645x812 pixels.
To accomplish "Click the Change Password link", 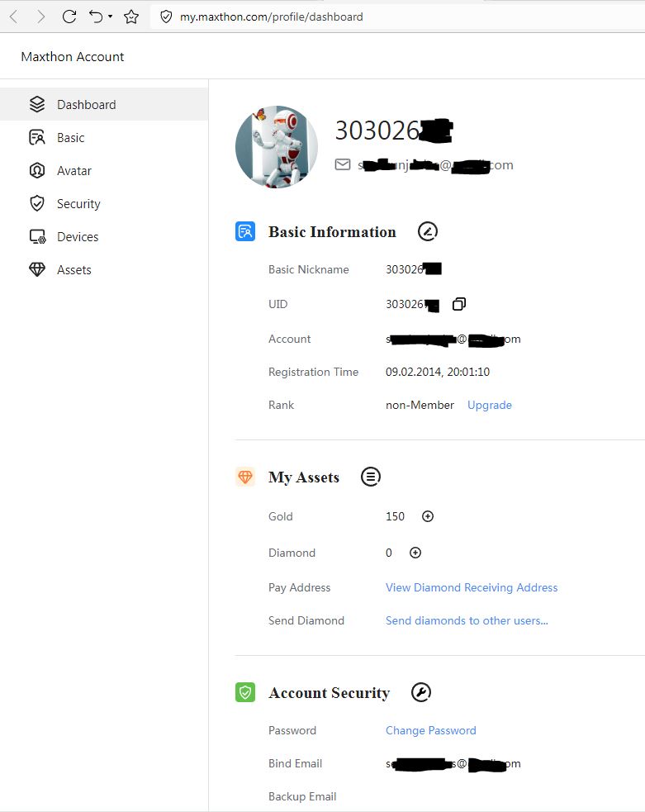I will tap(430, 730).
